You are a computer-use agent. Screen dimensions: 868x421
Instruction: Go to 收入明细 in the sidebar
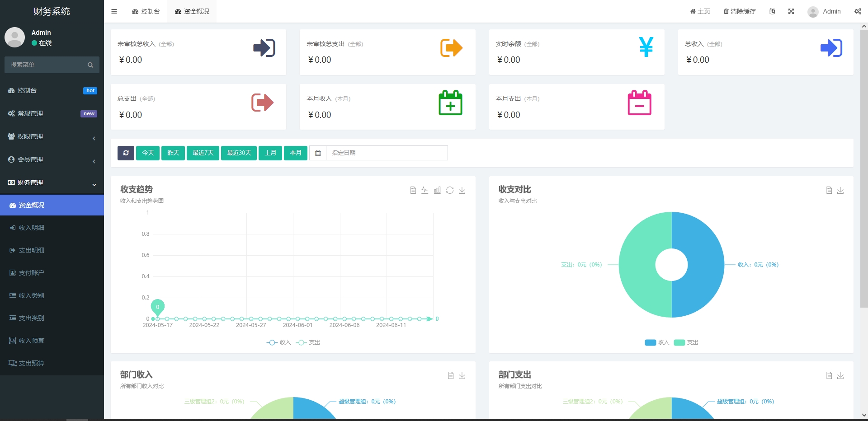[x=52, y=228]
